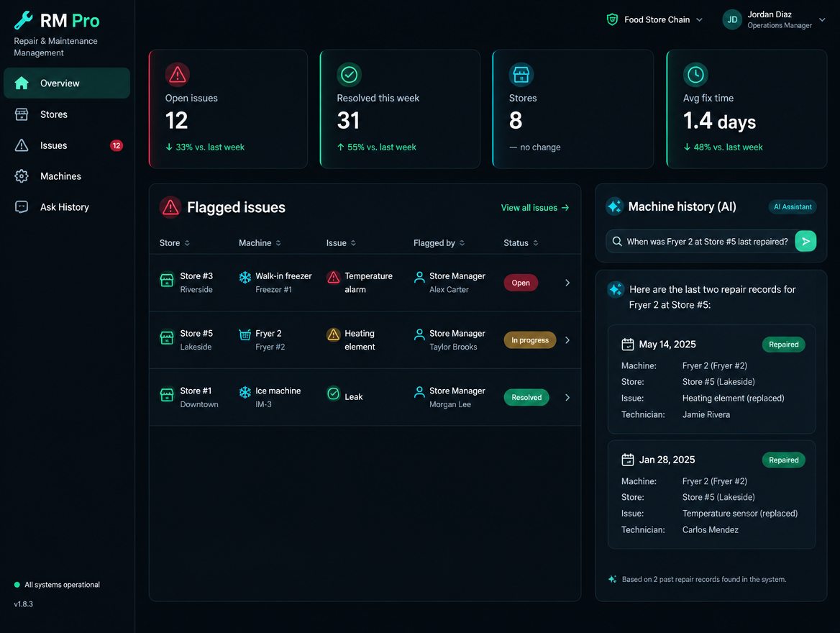Click the '55% vs. last week' trend

pos(377,147)
